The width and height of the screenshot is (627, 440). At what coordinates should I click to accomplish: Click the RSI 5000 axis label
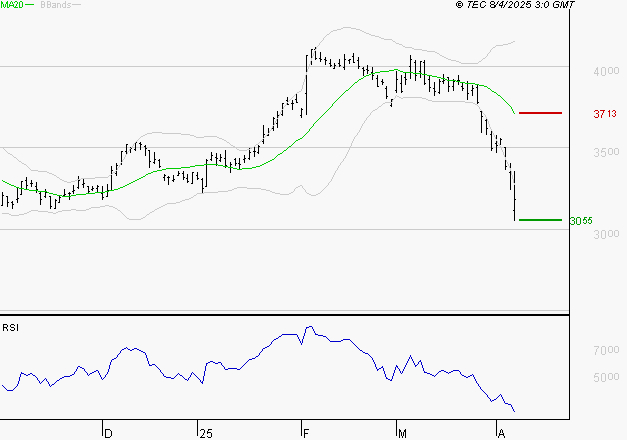pos(606,377)
